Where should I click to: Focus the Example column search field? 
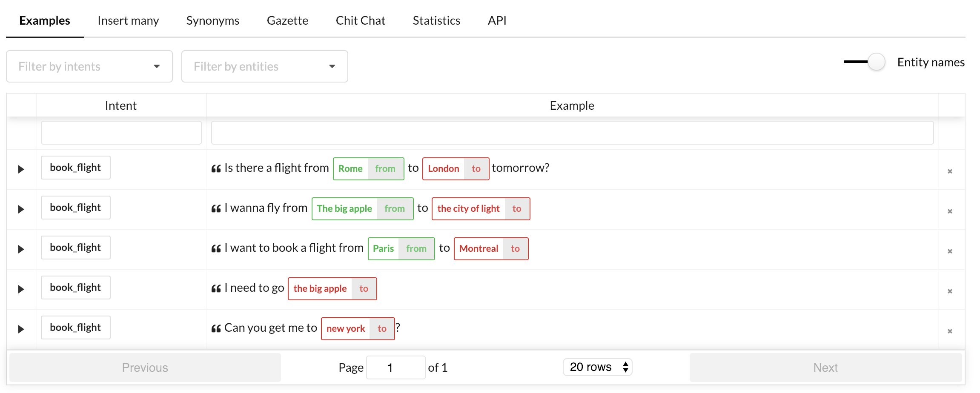(572, 133)
